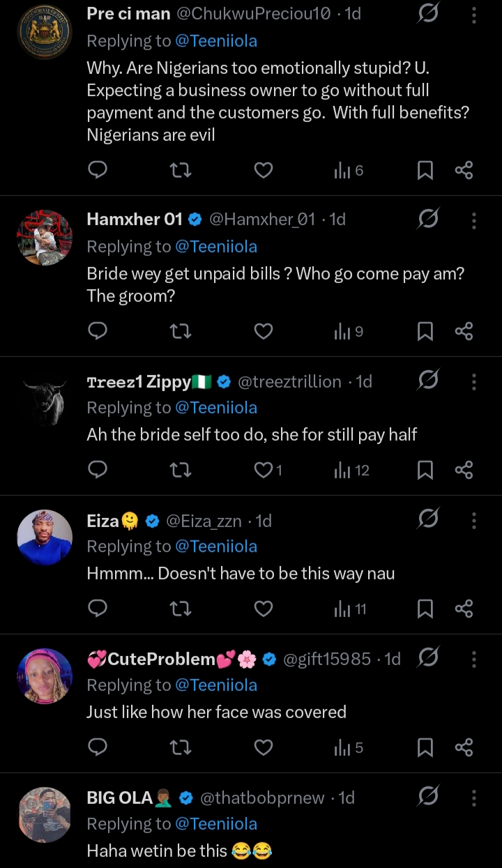The image size is (502, 868).
Task: Open Grok icon on BIG OLA's tweet
Action: point(427,798)
